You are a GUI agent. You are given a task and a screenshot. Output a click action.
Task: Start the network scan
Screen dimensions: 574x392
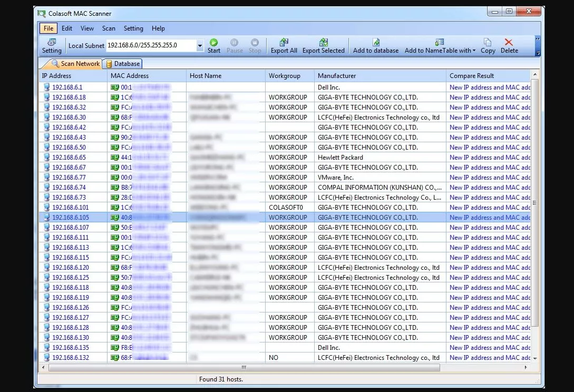214,46
